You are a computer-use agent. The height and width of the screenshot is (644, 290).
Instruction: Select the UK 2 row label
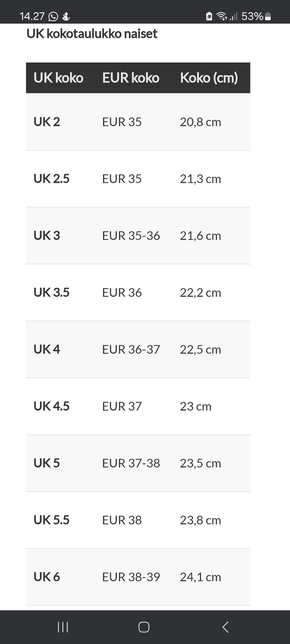pyautogui.click(x=47, y=122)
